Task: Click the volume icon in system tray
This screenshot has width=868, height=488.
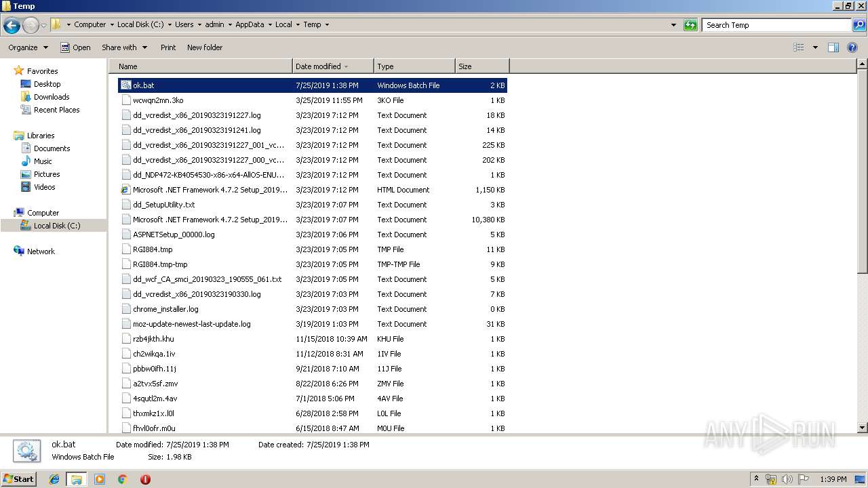Action: tap(787, 479)
